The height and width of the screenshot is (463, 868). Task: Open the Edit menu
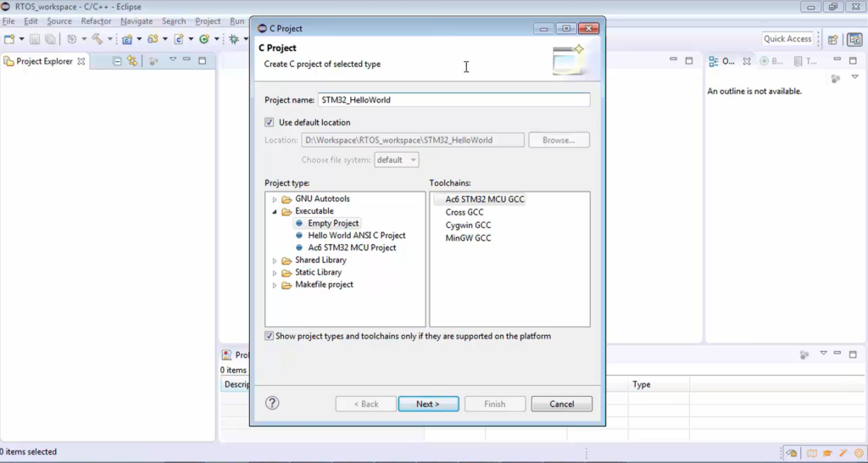[x=31, y=21]
